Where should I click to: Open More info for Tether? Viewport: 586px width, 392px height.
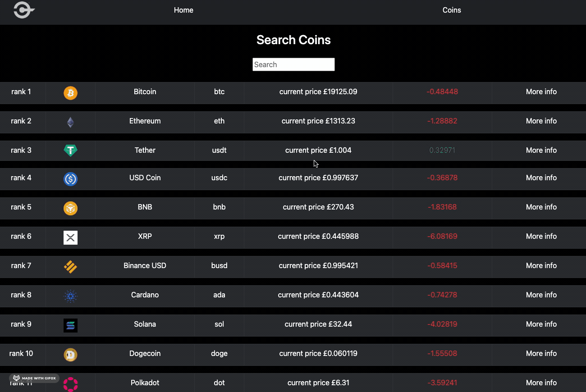541,150
